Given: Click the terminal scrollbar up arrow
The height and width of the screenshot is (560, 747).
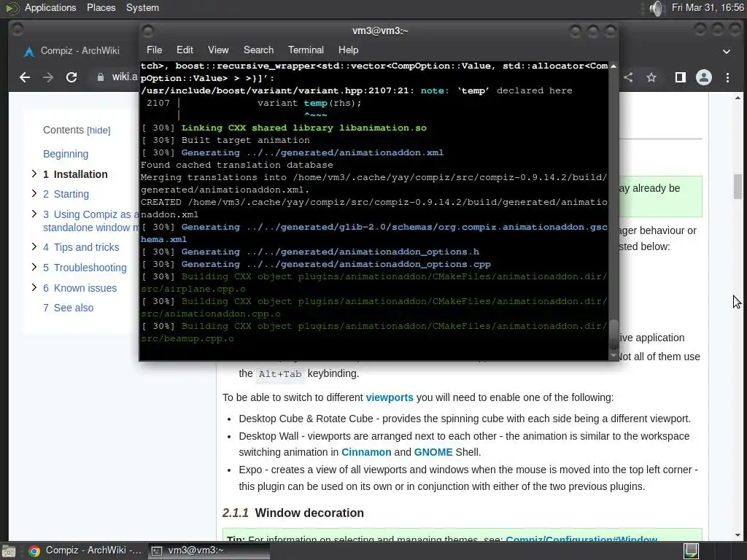Looking at the screenshot, I should click(614, 66).
